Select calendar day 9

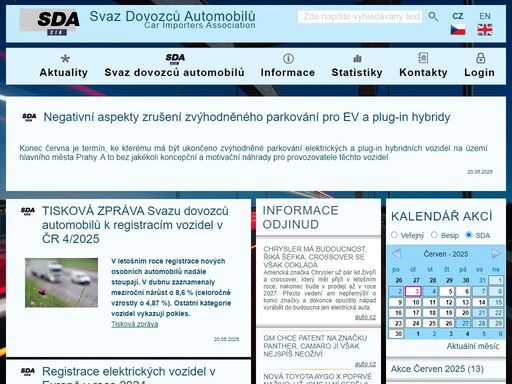click(x=397, y=302)
